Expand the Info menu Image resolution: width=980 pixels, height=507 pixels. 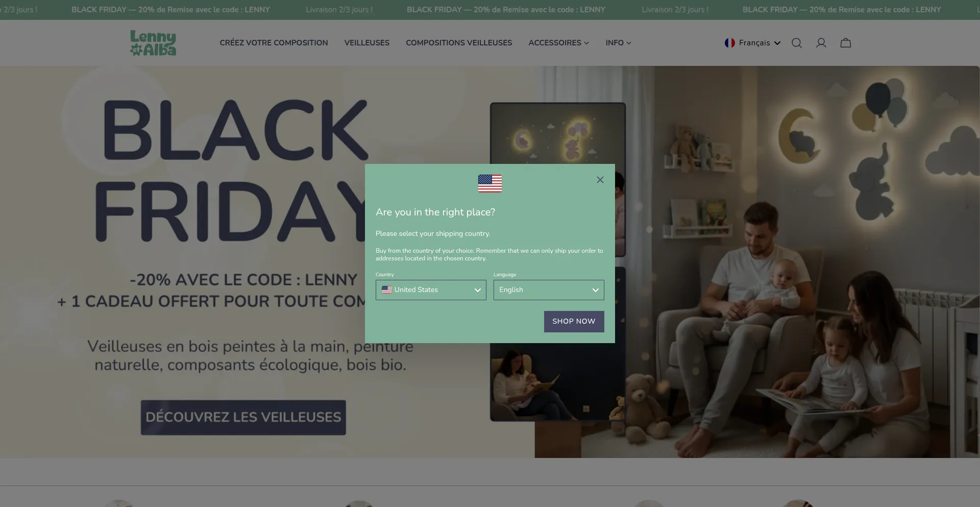[618, 43]
